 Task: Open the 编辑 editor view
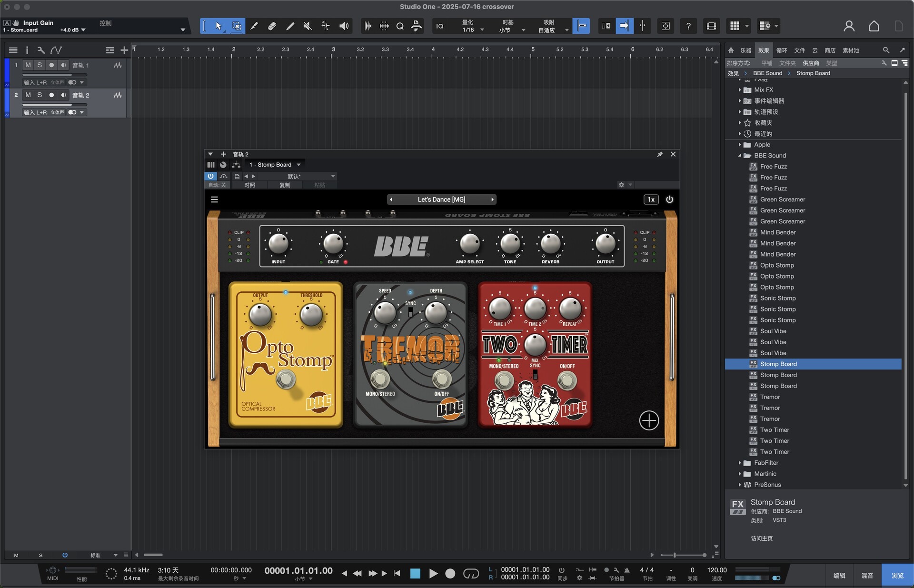839,576
